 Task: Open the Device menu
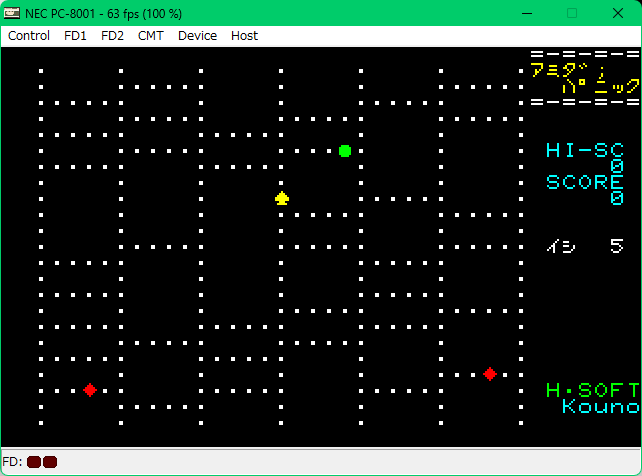[x=197, y=36]
